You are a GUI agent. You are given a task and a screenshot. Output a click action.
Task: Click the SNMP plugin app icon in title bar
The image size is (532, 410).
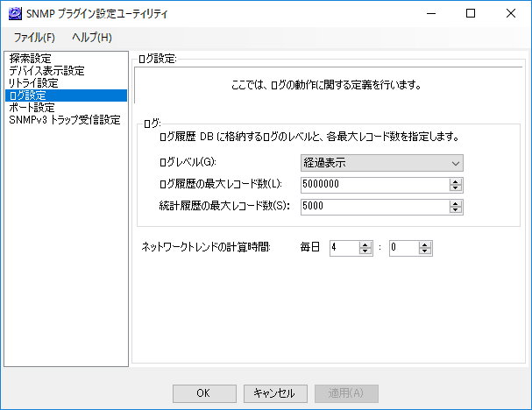pyautogui.click(x=15, y=14)
